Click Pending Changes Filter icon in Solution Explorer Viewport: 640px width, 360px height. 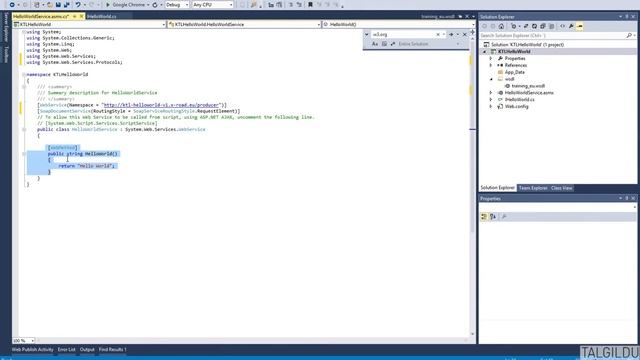513,26
